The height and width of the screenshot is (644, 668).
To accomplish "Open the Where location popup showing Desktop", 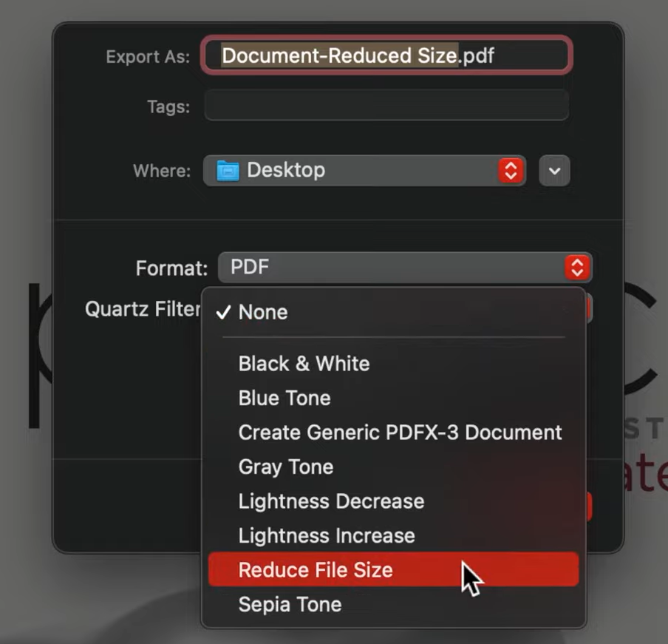I will point(364,171).
